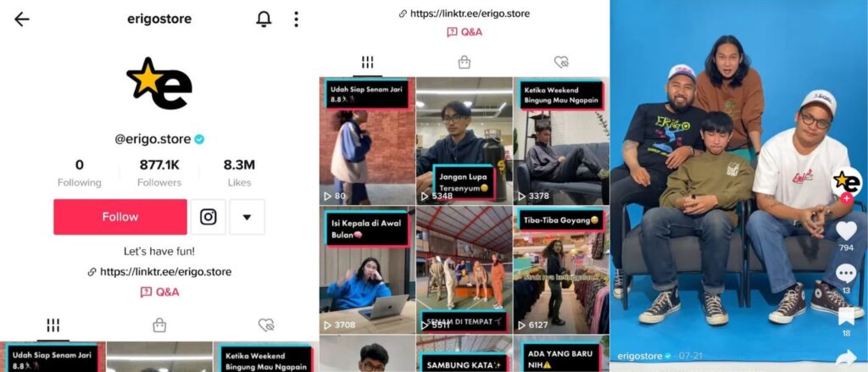Select the liked videos tab in middle panel
Image resolution: width=868 pixels, height=372 pixels.
(x=562, y=63)
